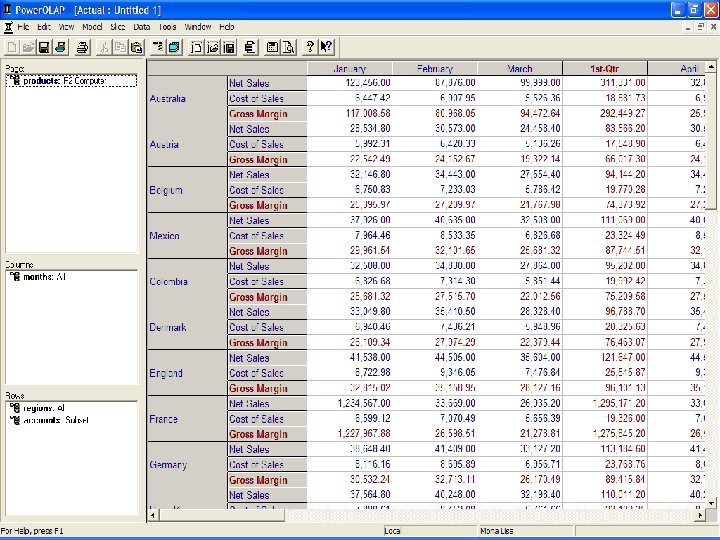This screenshot has width=720, height=540.
Task: Click the New Slice toolbar icon
Action: 197,47
